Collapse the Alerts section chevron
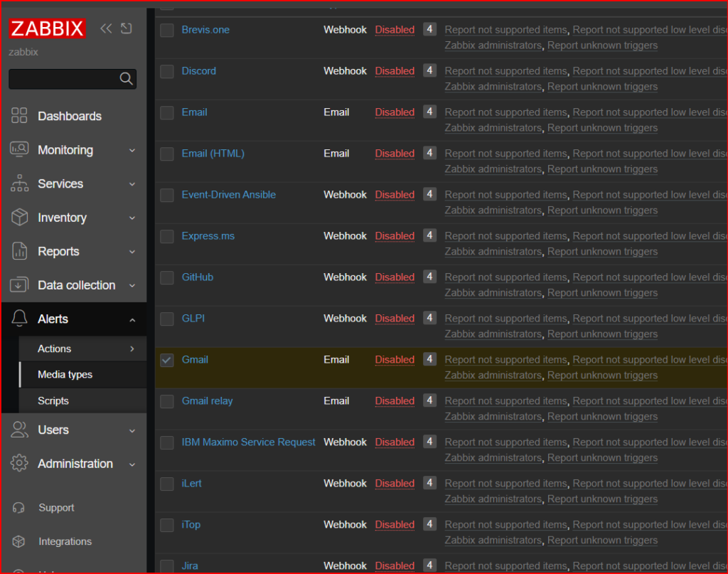Image resolution: width=728 pixels, height=574 pixels. pos(132,320)
